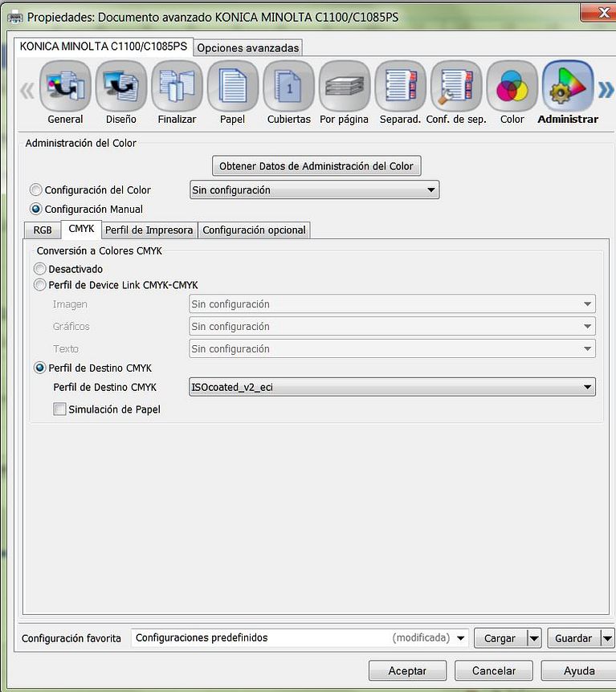Image resolution: width=616 pixels, height=692 pixels.
Task: Open help with Ayuda button
Action: click(x=579, y=671)
